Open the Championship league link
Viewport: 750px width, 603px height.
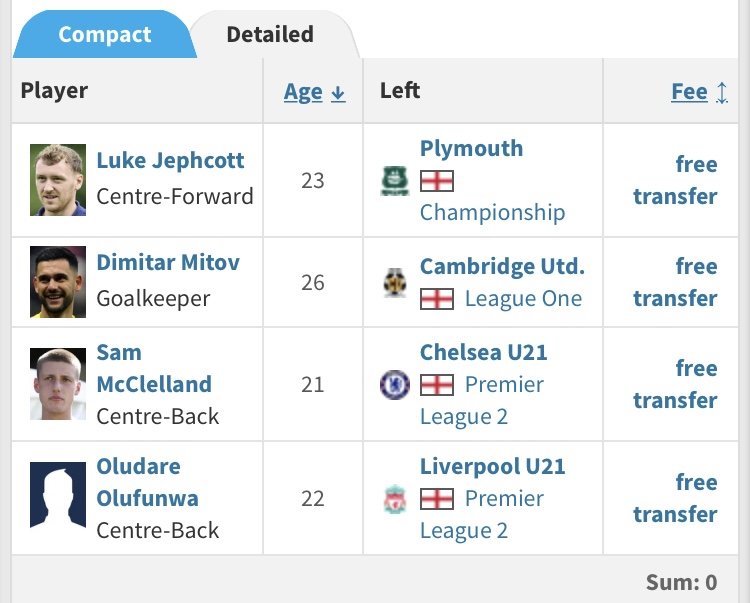pyautogui.click(x=492, y=212)
